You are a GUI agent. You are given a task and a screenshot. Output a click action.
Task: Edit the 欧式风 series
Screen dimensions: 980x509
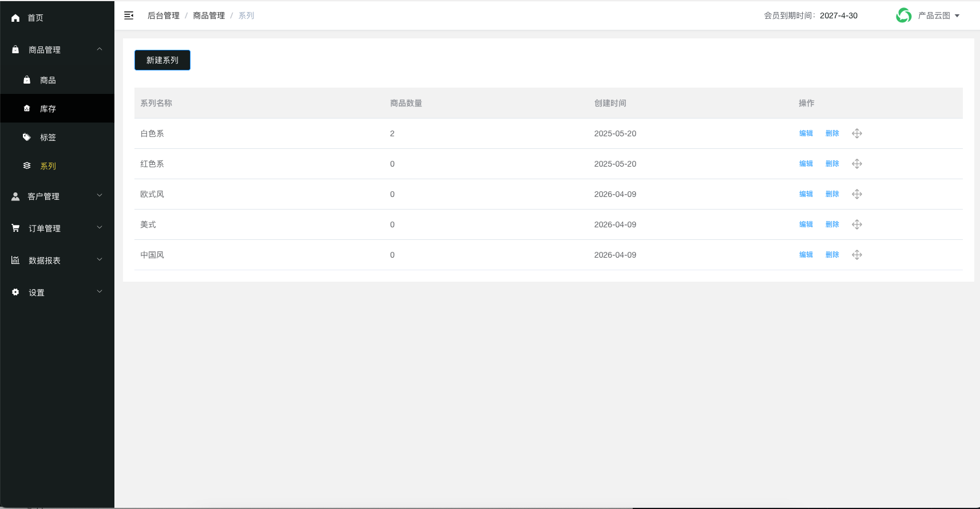point(806,194)
